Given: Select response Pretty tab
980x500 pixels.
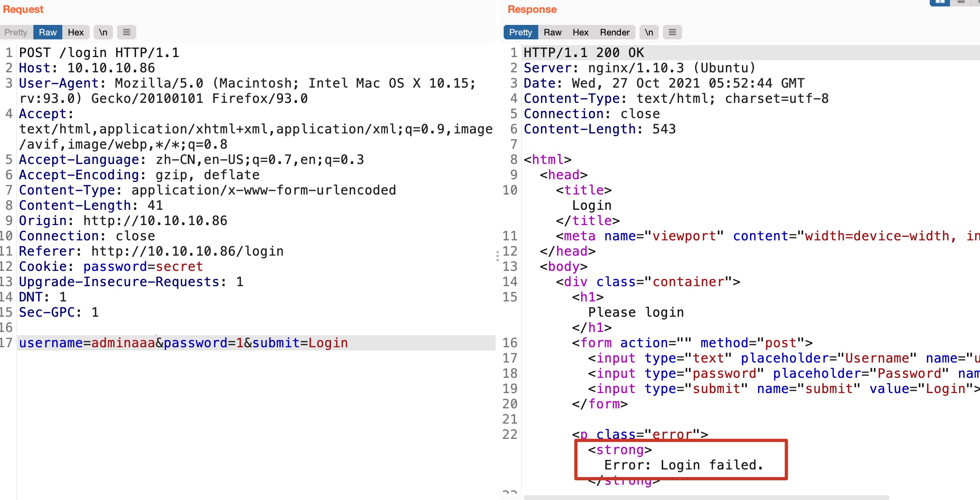Looking at the screenshot, I should [521, 32].
